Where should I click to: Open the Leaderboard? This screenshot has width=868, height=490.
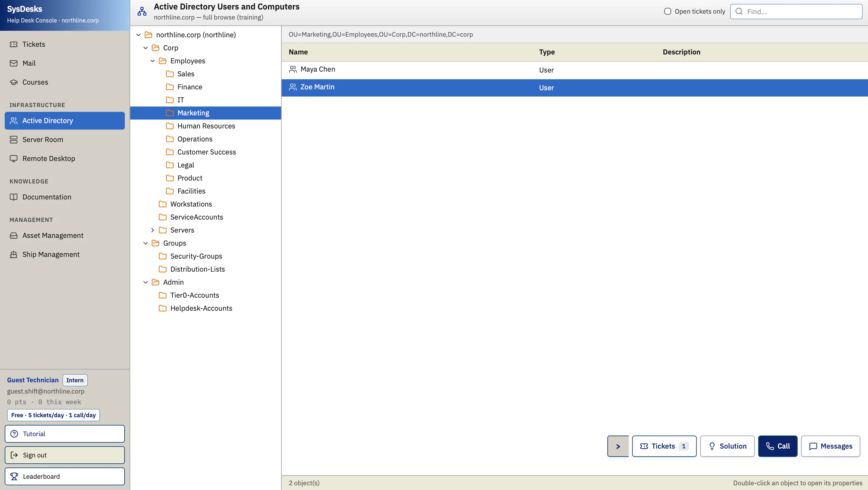pos(65,476)
